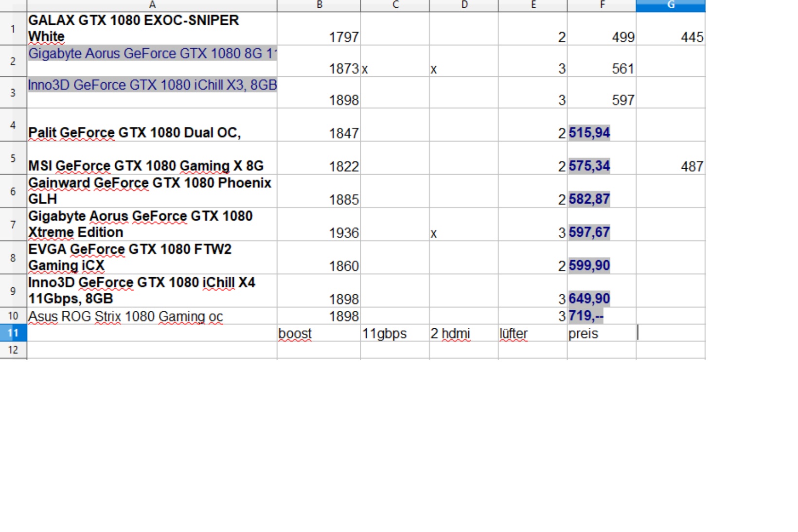
Task: Click x mark in row 2 column D
Action: (434, 69)
